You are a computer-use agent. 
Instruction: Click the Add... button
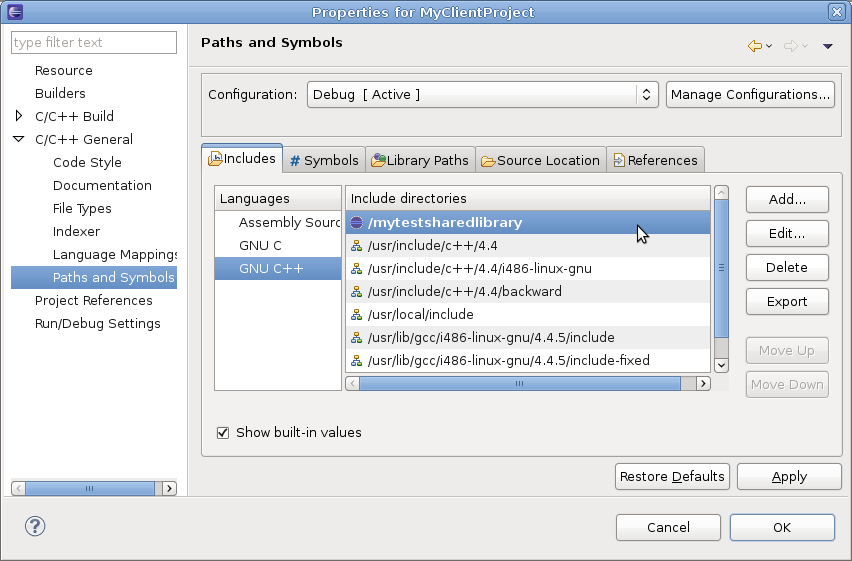(x=787, y=200)
